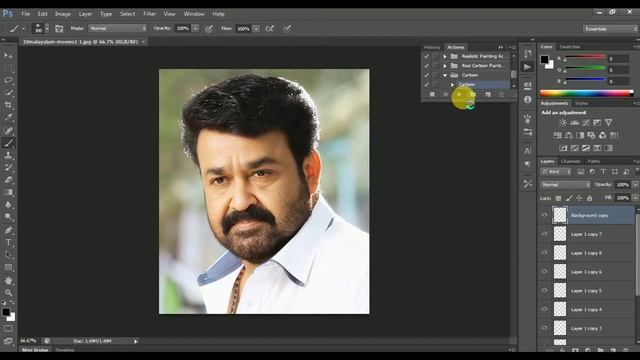The image size is (640, 360).
Task: Select the Move tool
Action: pyautogui.click(x=8, y=56)
